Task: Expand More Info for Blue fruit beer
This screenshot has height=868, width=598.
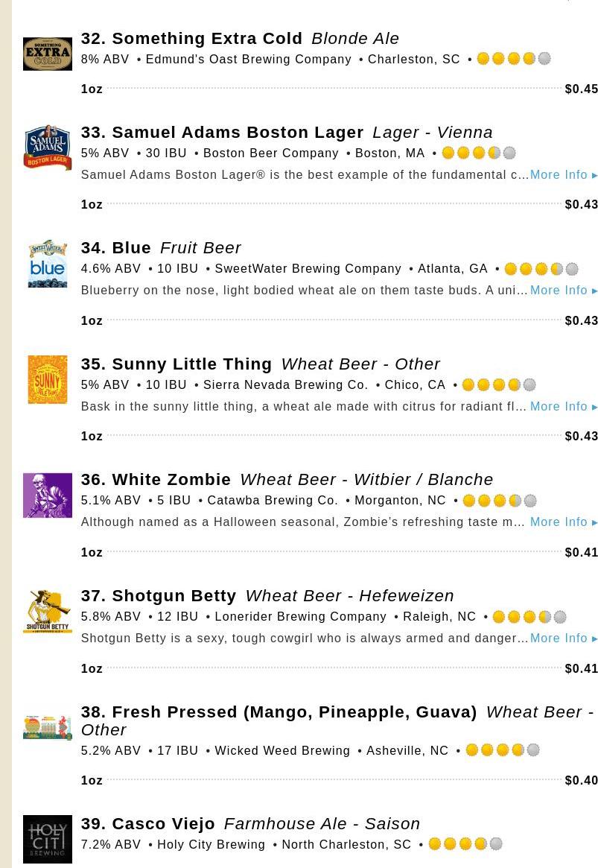Action: (x=564, y=291)
